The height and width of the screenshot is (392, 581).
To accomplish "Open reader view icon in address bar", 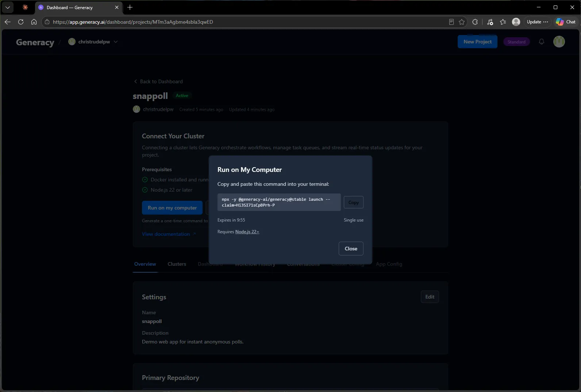I will pos(451,22).
